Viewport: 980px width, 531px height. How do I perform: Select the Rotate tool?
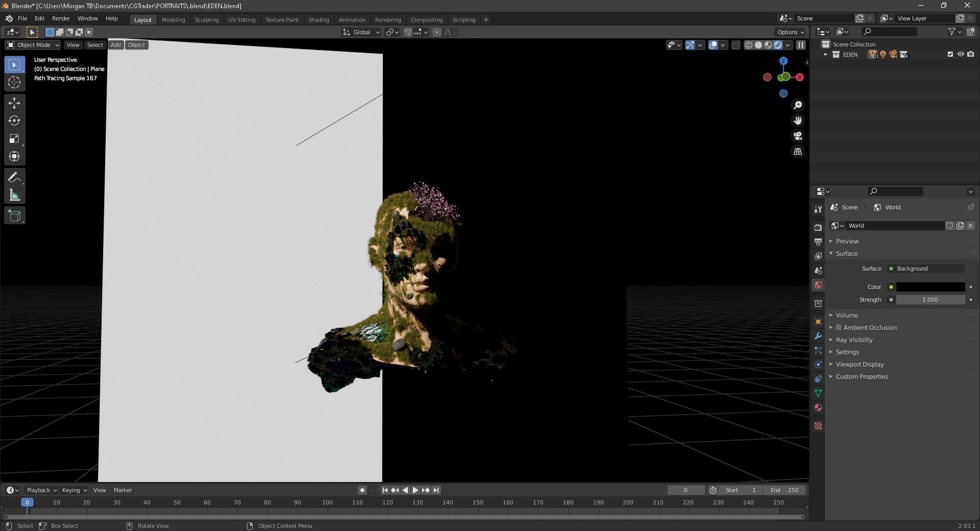[14, 121]
